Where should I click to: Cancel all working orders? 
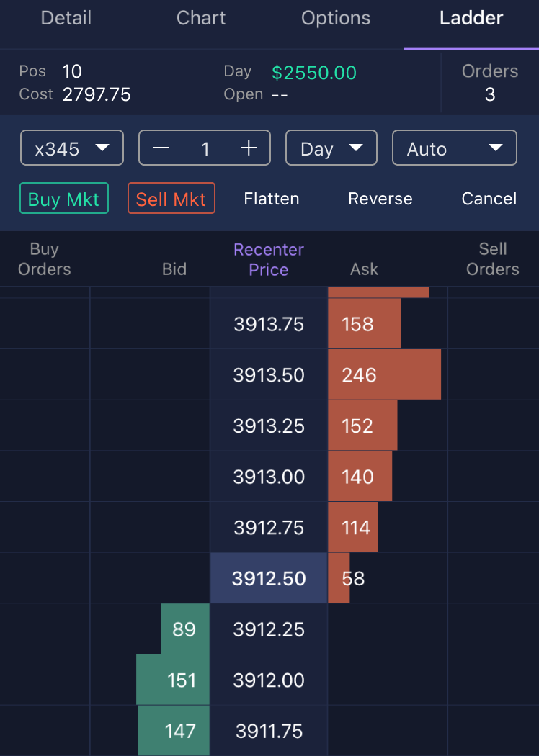pos(489,199)
